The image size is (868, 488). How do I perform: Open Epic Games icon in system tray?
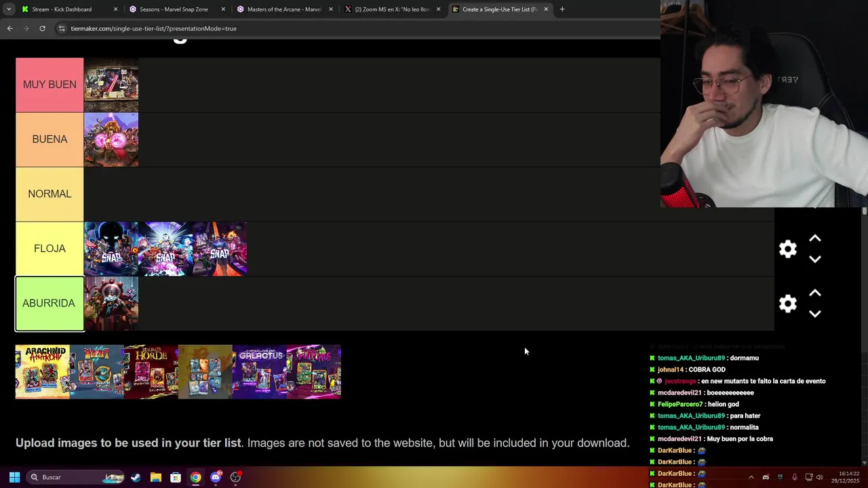click(780, 477)
